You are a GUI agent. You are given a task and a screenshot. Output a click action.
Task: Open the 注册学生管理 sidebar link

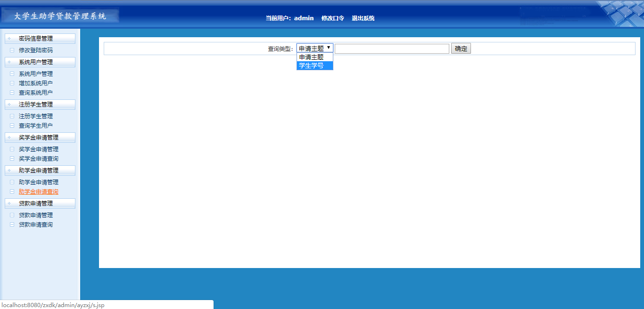click(x=36, y=116)
